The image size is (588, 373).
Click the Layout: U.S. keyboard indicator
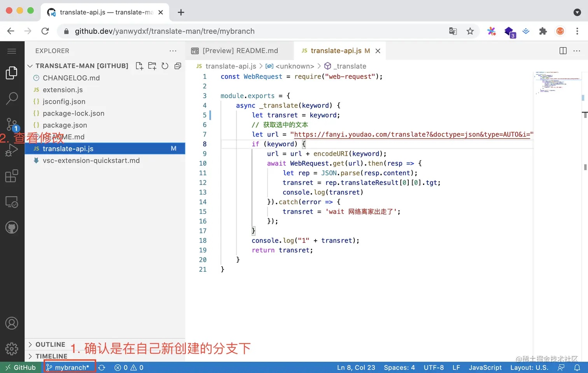pos(529,368)
